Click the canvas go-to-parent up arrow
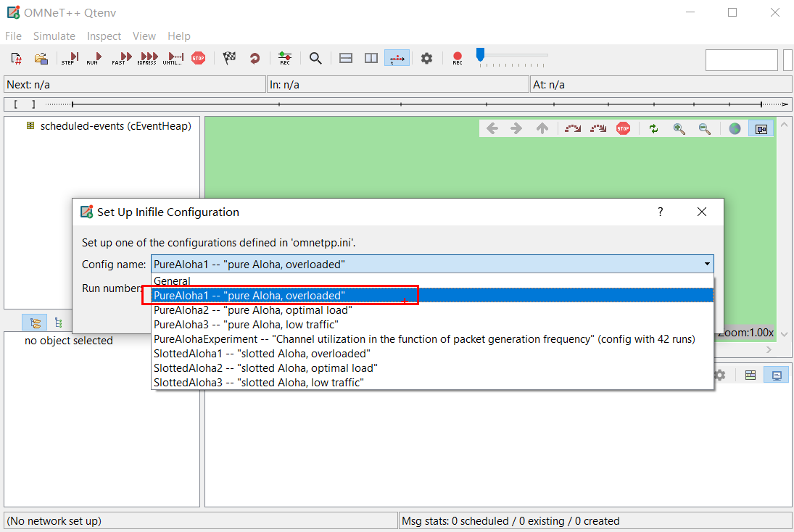 pyautogui.click(x=542, y=128)
